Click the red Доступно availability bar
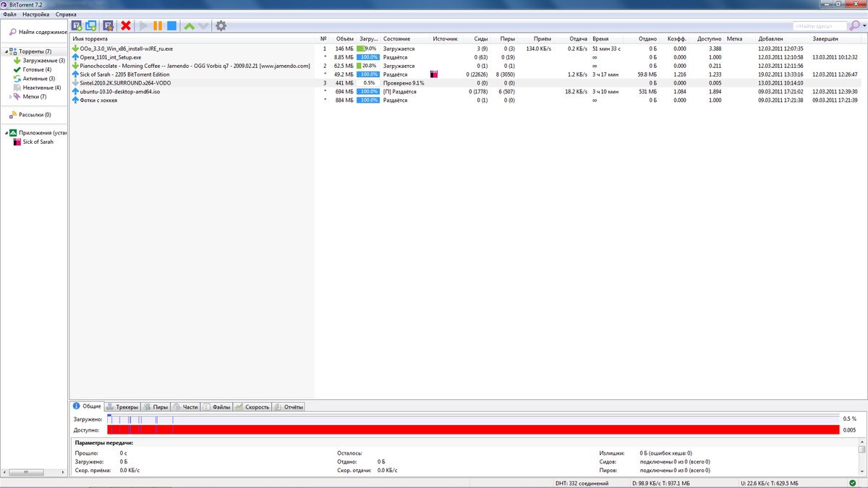868x488 pixels. [473, 429]
